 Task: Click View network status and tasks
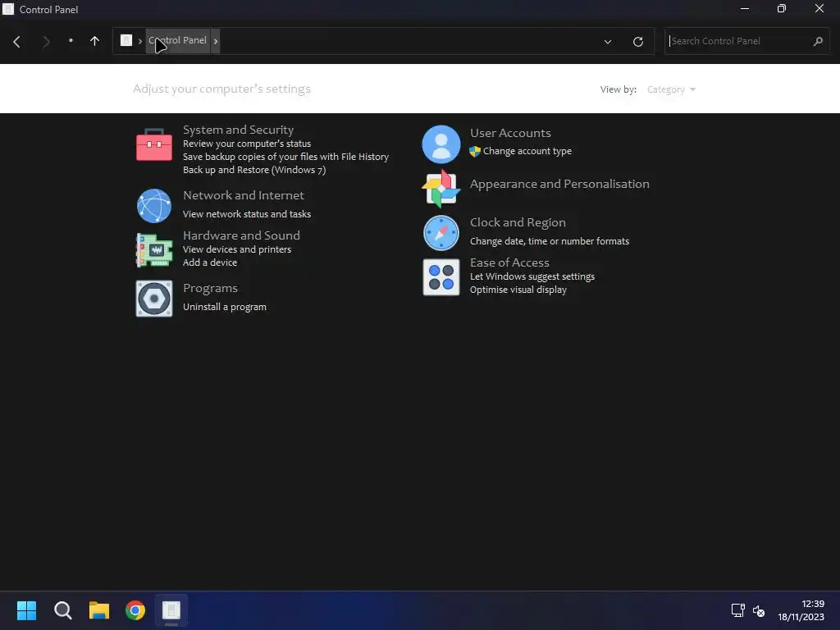[246, 214]
